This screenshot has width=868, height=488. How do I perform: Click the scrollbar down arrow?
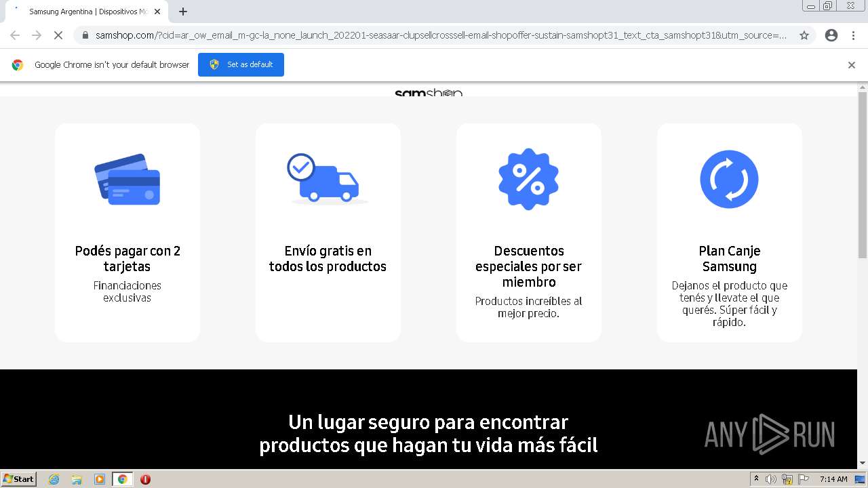click(863, 464)
